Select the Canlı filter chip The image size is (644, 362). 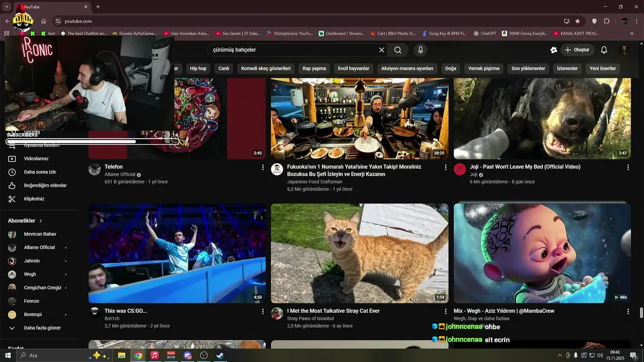click(x=224, y=68)
